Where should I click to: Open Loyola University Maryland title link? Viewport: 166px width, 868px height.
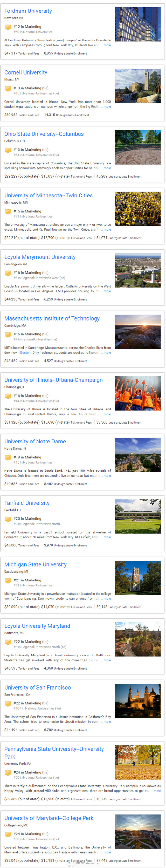tap(37, 626)
